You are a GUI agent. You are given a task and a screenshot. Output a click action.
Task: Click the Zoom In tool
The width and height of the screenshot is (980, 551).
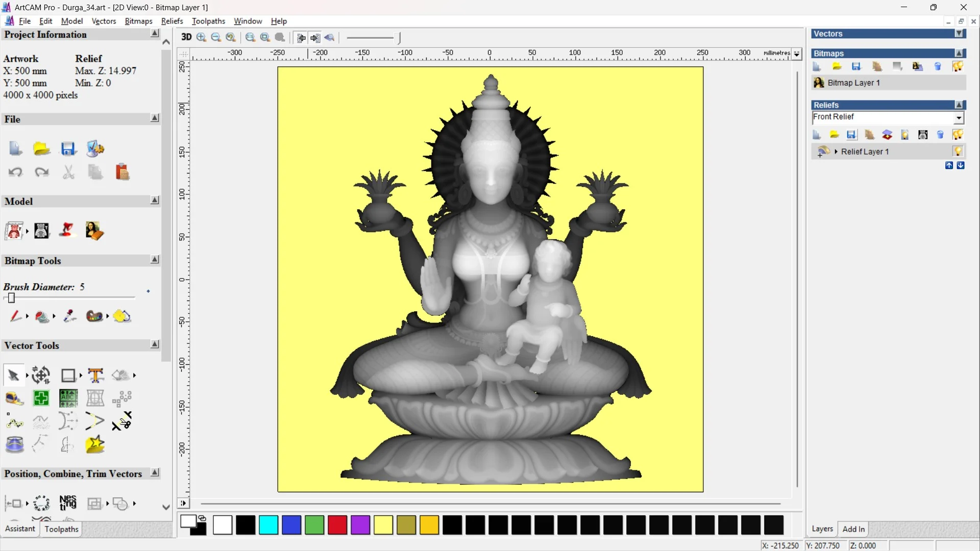tap(201, 37)
